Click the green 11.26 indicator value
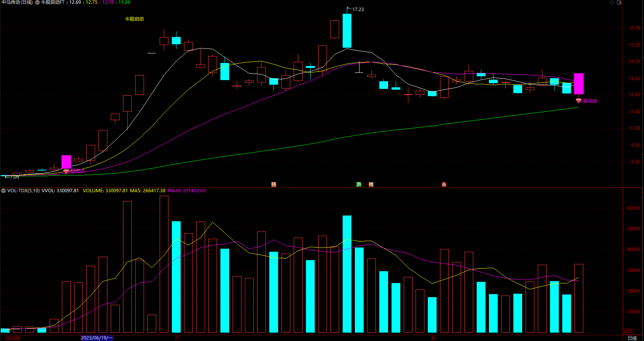The height and width of the screenshot is (341, 644). pyautogui.click(x=124, y=2)
